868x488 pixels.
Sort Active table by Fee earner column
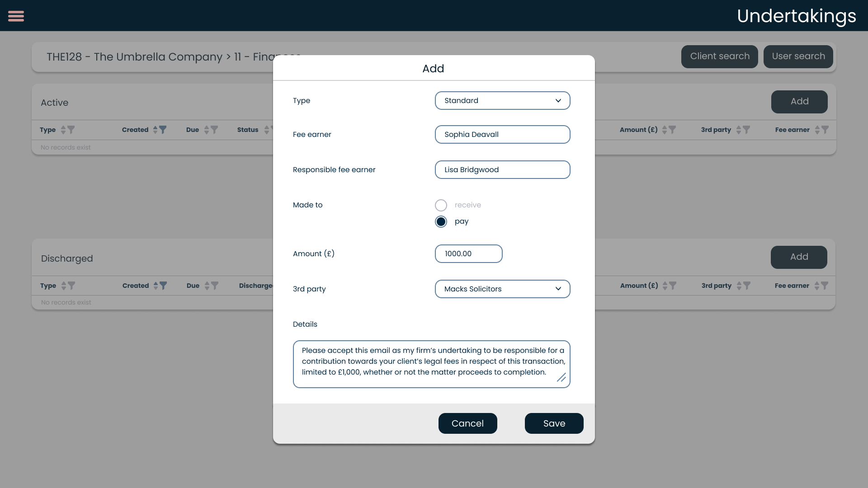pyautogui.click(x=817, y=130)
